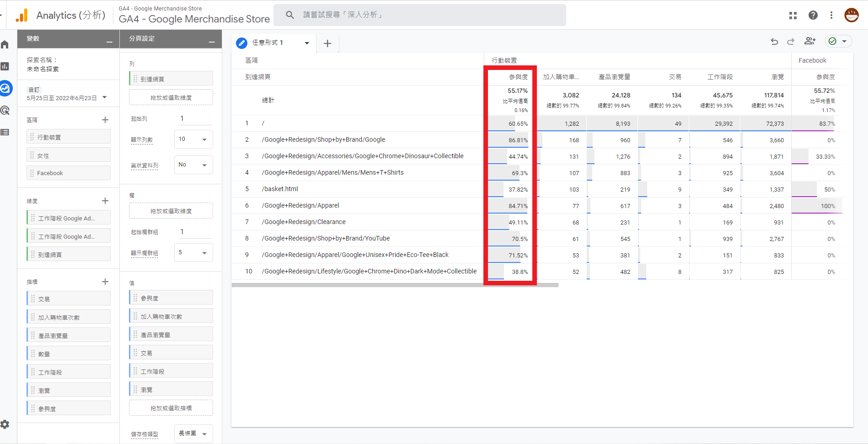Viewport: 868px width, 444px height.
Task: Add a new dimension with 維度 plus
Action: (x=105, y=201)
